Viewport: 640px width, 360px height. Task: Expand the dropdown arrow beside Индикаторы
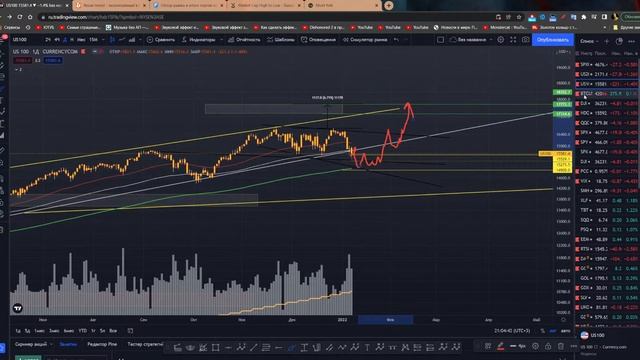pyautogui.click(x=221, y=40)
